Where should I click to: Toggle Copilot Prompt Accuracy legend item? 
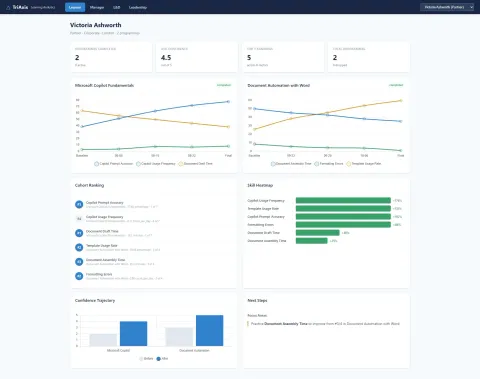coord(114,164)
